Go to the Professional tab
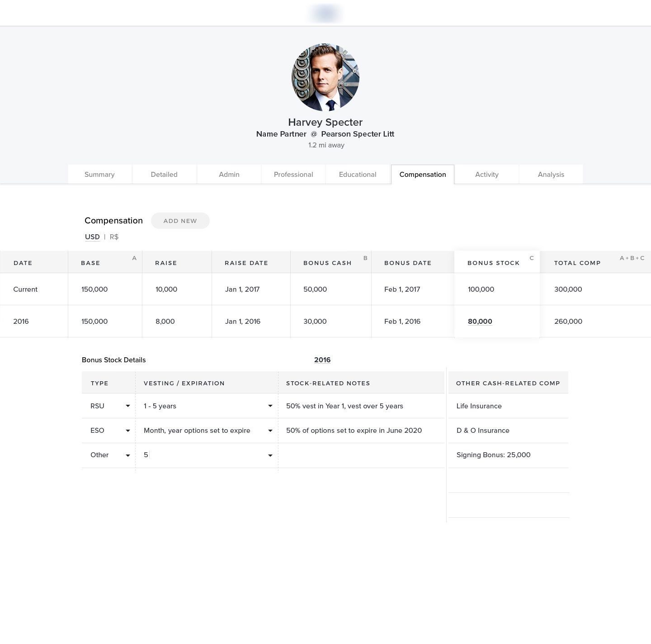The image size is (651, 644). click(293, 175)
